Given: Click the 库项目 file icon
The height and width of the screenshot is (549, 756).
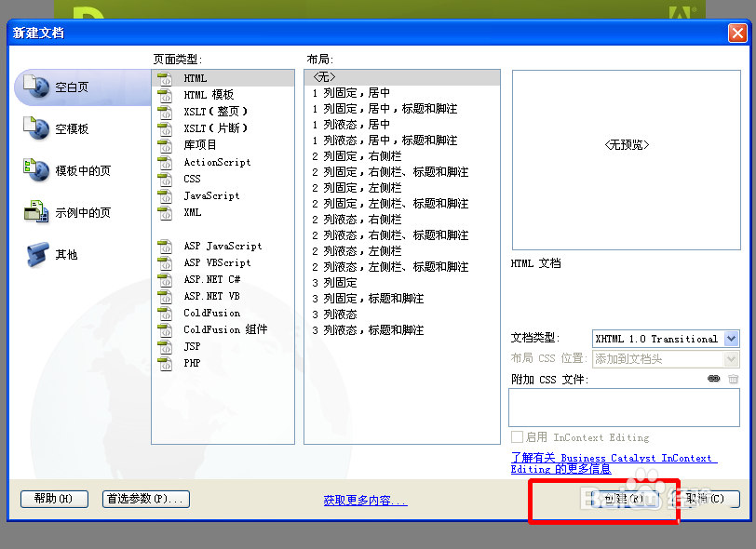Looking at the screenshot, I should [x=165, y=145].
